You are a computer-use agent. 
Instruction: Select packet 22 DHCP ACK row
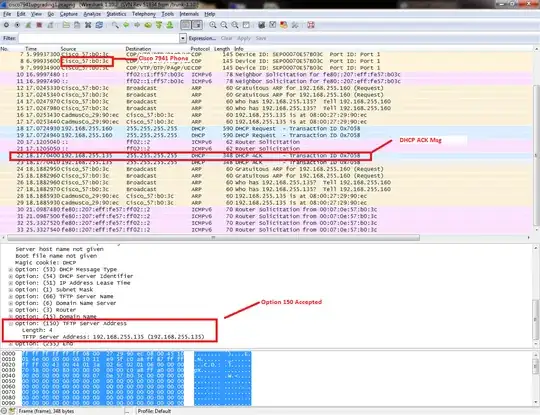(x=267, y=156)
